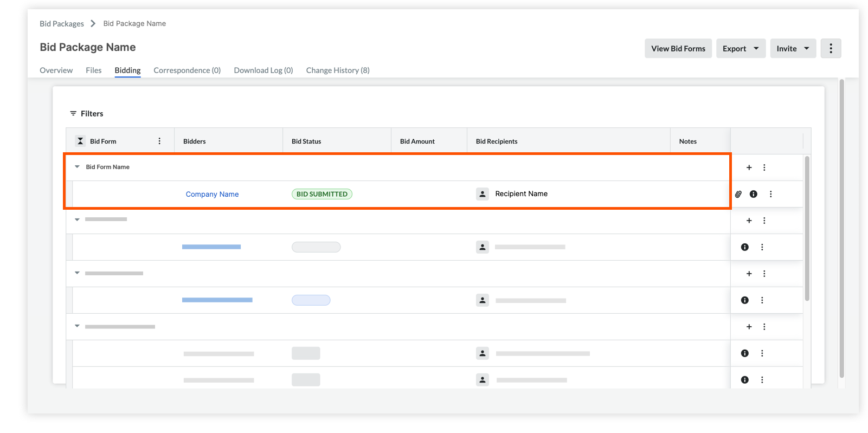Open more options for the last visible bidder row
Image resolution: width=868 pixels, height=433 pixels.
tap(762, 380)
